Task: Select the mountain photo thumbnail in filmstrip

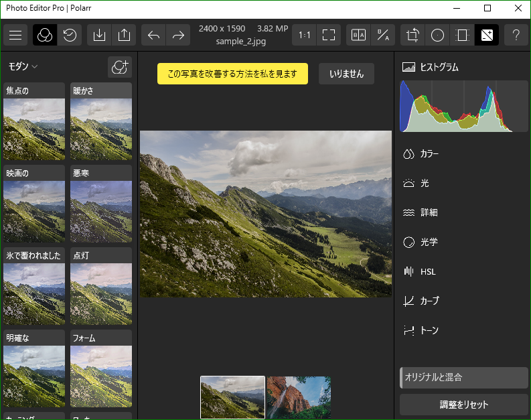Action: pos(232,397)
